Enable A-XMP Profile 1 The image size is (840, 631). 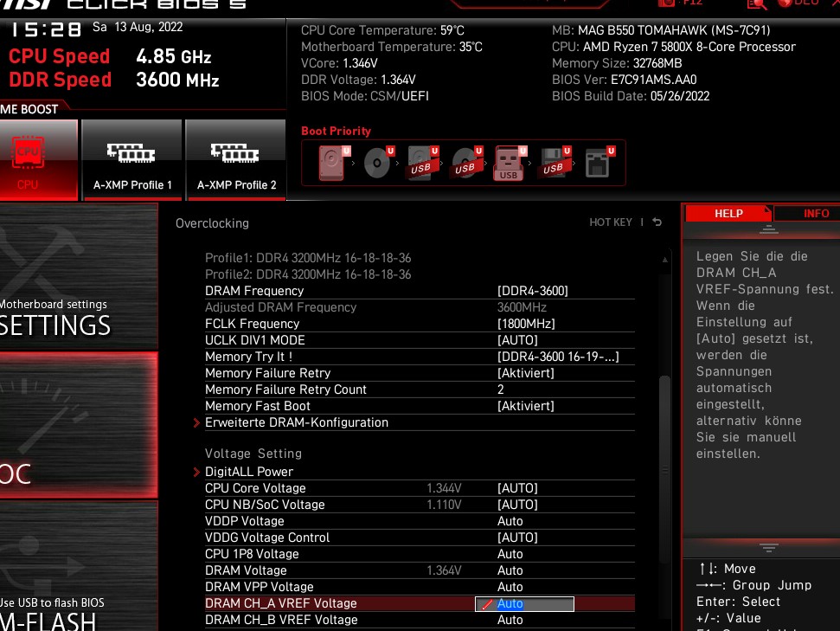point(132,160)
